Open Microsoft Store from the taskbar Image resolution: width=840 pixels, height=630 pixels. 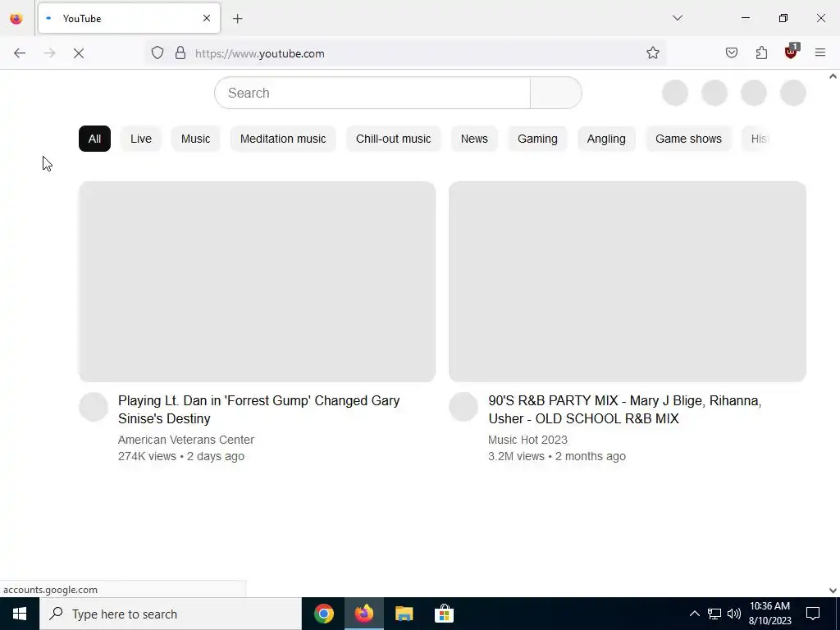444,614
